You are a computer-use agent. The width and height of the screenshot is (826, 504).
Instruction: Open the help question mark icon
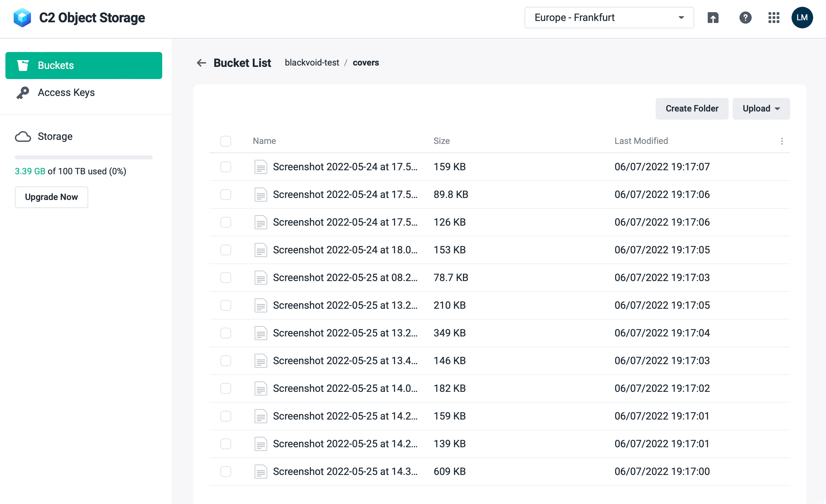tap(745, 18)
